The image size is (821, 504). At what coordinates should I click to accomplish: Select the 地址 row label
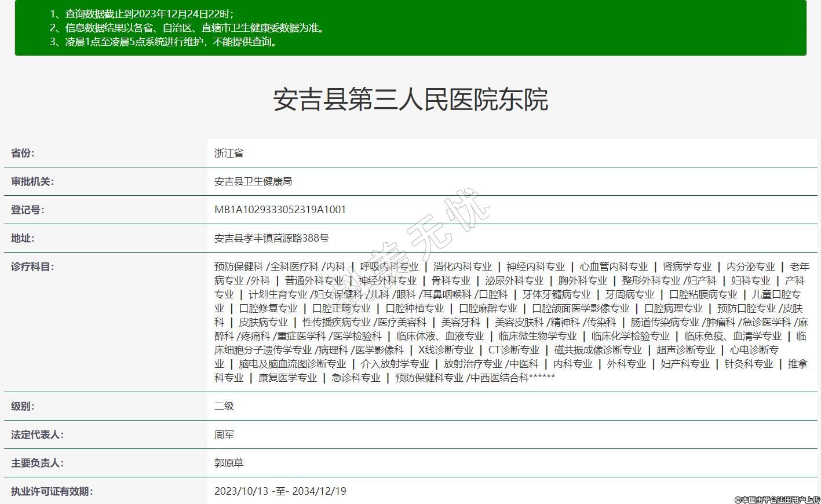pos(23,238)
